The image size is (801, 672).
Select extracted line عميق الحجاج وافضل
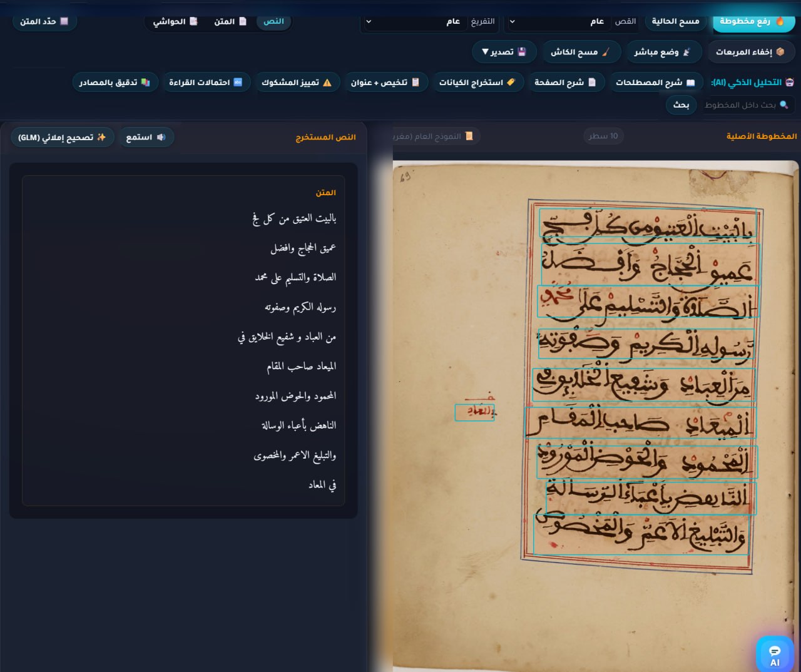tap(303, 248)
